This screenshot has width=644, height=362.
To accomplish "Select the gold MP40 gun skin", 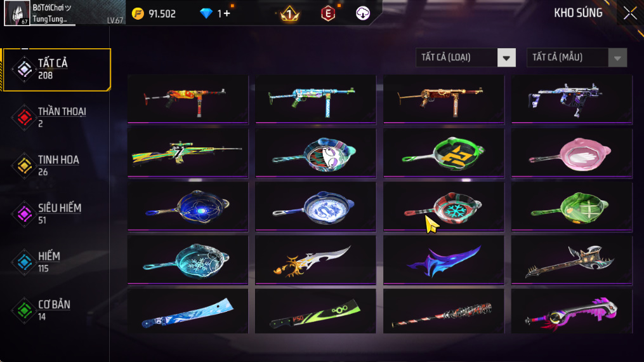I will click(444, 100).
